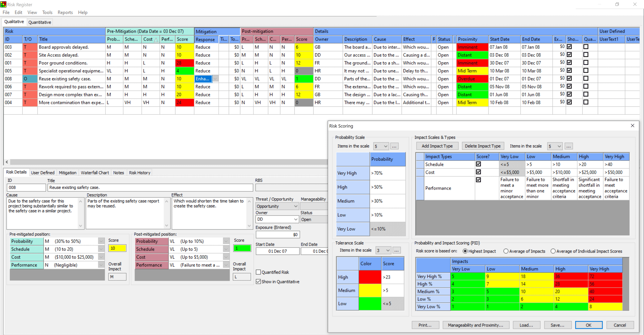Open the Owner DD dropdown

[x=296, y=219]
